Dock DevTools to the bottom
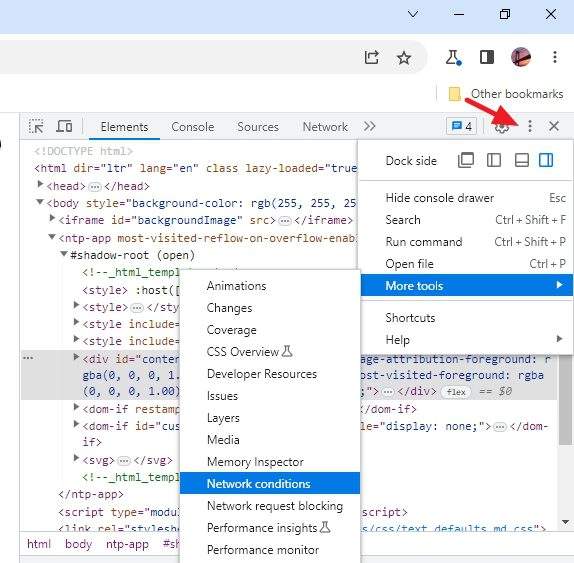 click(x=522, y=160)
